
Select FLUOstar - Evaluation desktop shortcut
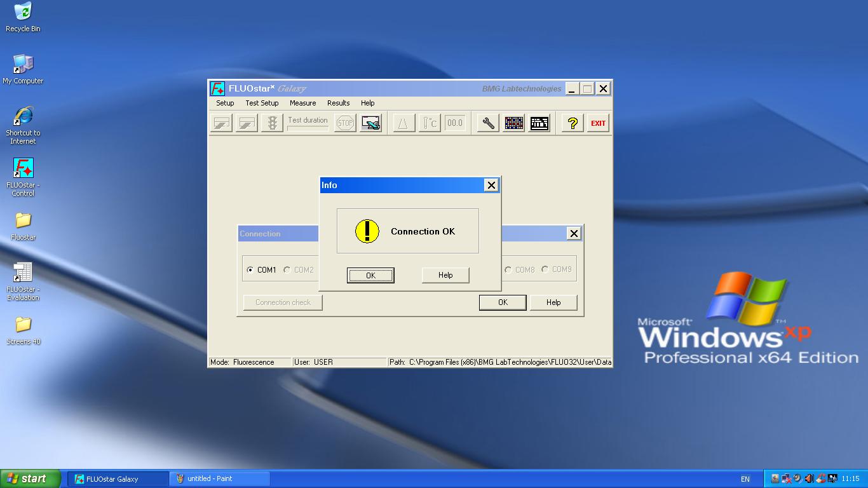23,281
